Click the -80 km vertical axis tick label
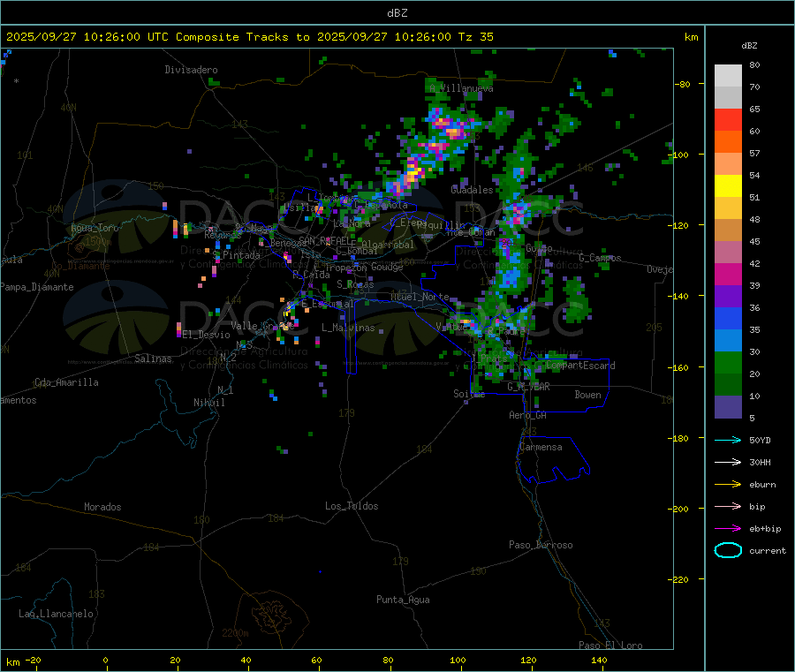The height and width of the screenshot is (672, 795). pyautogui.click(x=683, y=84)
